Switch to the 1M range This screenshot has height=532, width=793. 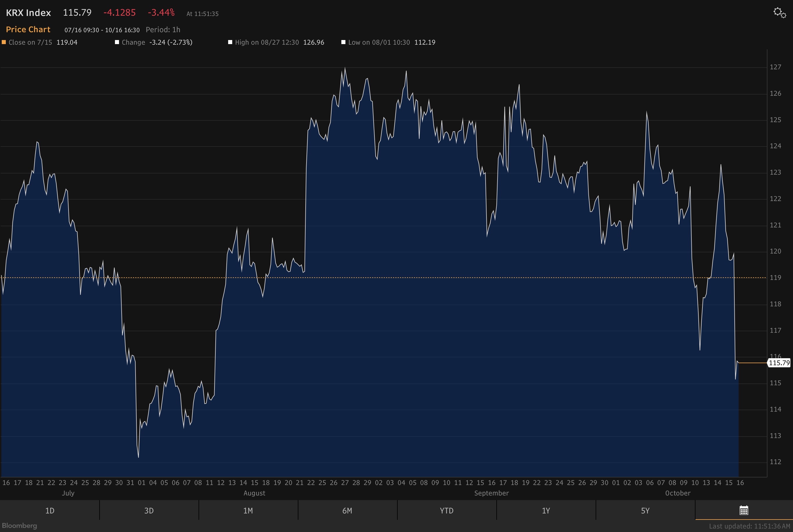[248, 511]
